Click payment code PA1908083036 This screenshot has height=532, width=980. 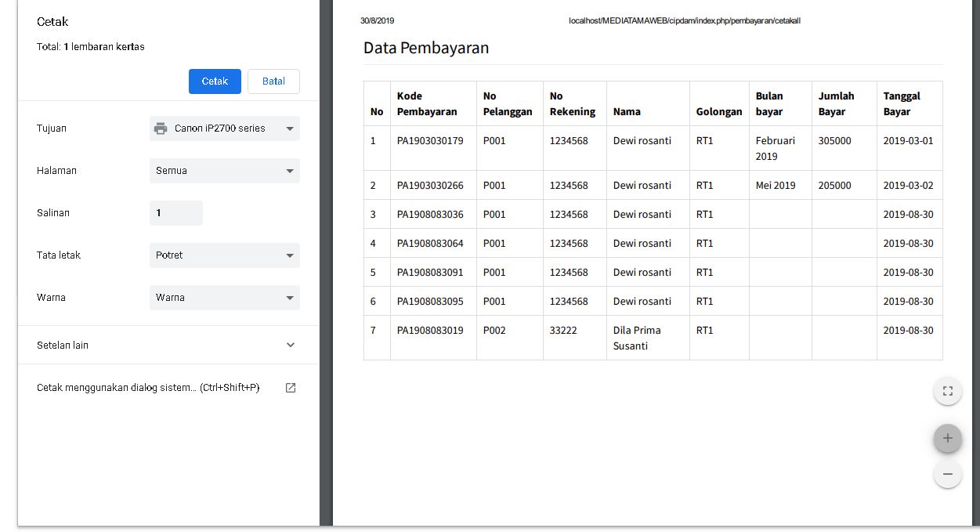pyautogui.click(x=430, y=215)
